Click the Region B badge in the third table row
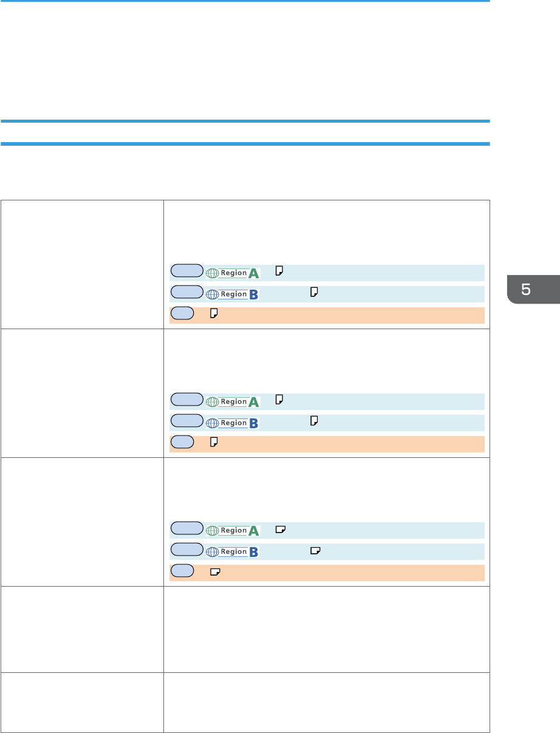Screen dimensions: 560x733 click(233, 551)
